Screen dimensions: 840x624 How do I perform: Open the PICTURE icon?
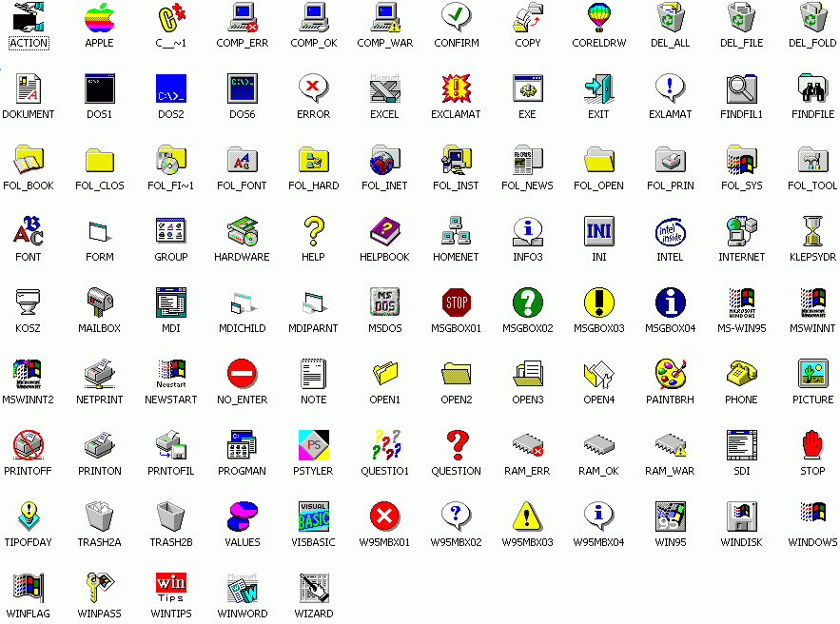tap(812, 373)
